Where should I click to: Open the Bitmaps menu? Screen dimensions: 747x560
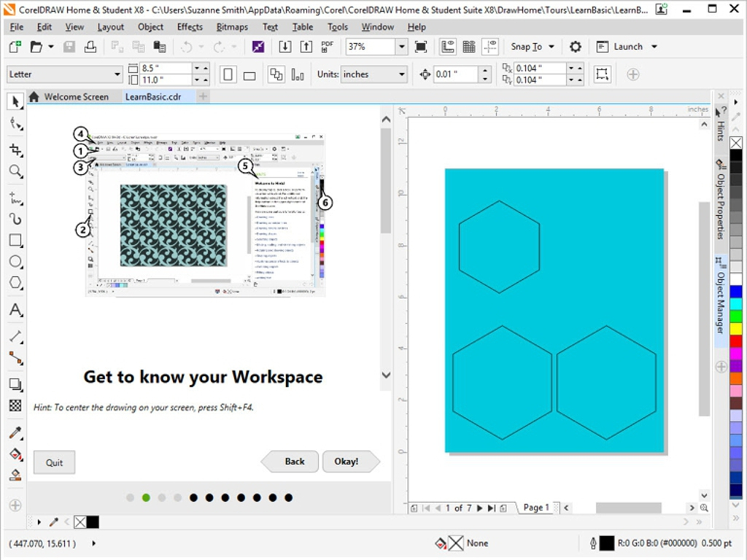pos(232,27)
